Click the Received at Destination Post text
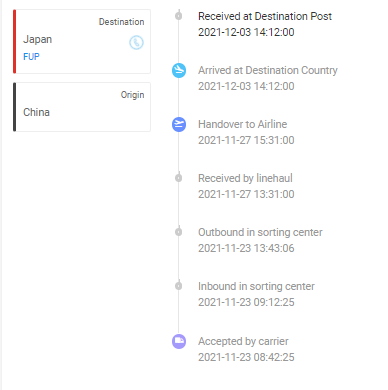Image resolution: width=388 pixels, height=390 pixels. pos(265,16)
